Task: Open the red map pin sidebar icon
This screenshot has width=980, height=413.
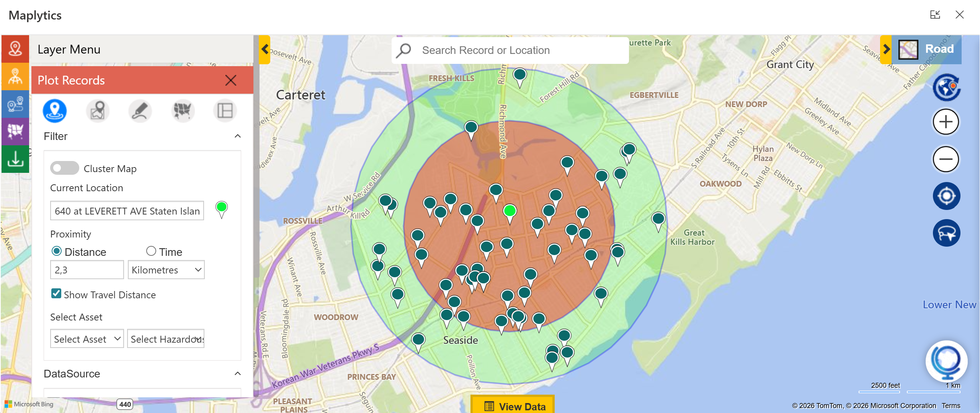Action: [15, 49]
